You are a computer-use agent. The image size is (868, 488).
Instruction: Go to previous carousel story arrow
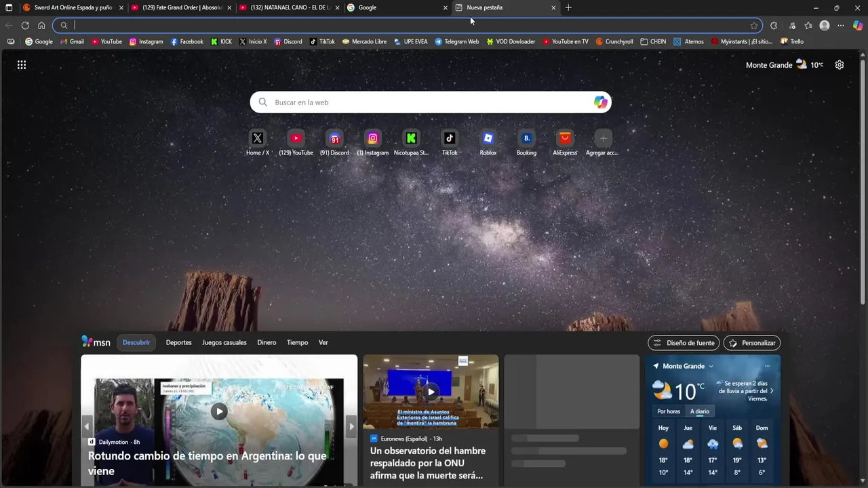click(x=87, y=426)
